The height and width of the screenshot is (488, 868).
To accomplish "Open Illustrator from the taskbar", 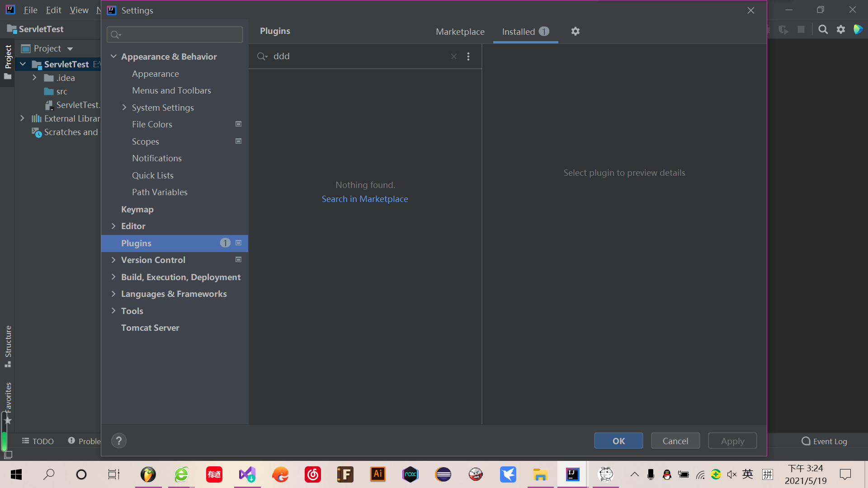I will [377, 474].
